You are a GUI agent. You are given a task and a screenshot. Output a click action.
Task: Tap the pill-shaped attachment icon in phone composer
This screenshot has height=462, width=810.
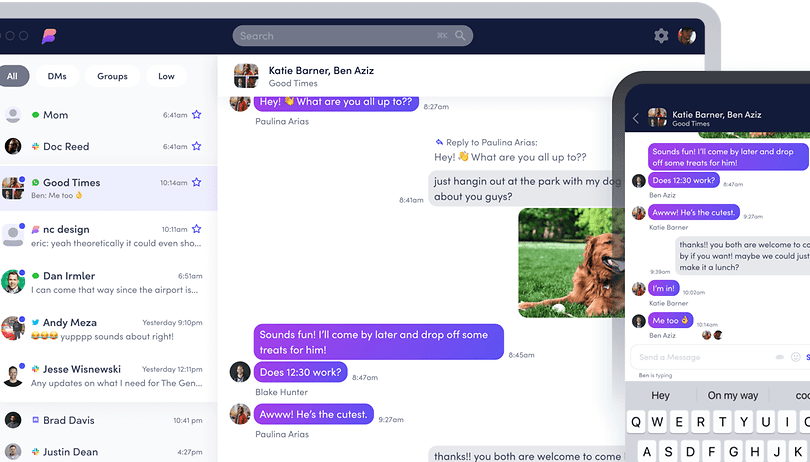click(x=780, y=357)
